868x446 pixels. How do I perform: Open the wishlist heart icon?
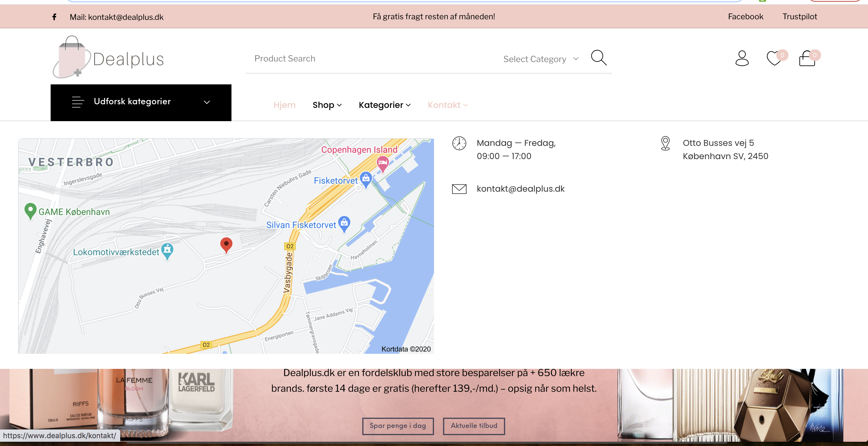coord(774,58)
